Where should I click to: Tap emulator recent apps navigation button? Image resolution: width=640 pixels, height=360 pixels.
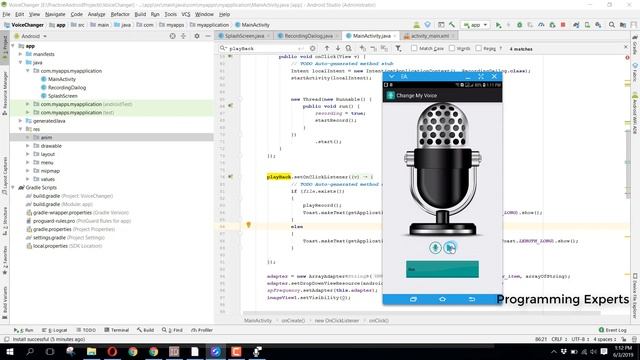point(413,299)
